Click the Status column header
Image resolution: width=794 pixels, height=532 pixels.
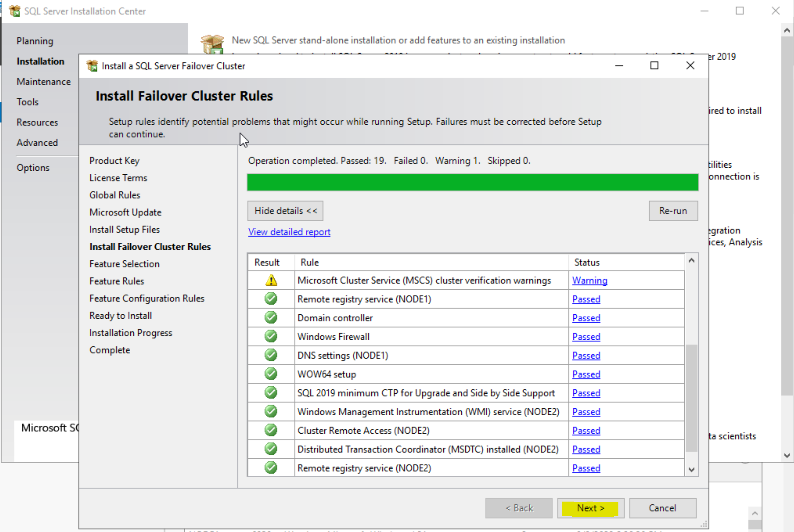tap(626, 262)
